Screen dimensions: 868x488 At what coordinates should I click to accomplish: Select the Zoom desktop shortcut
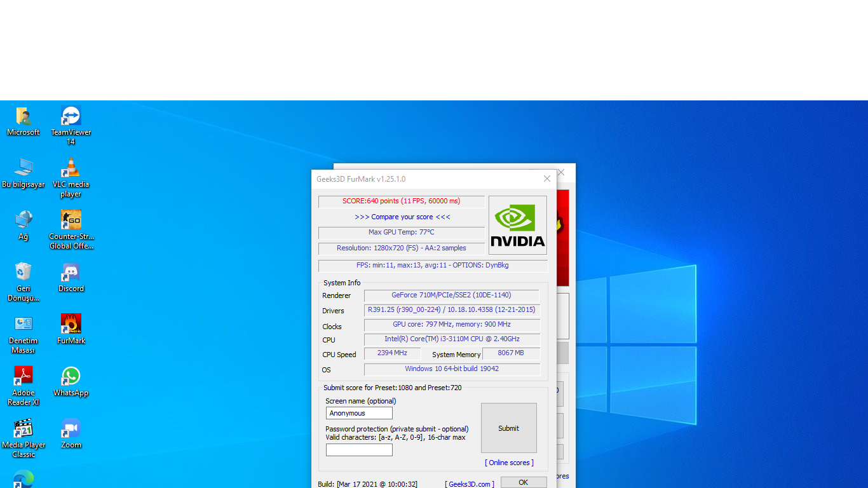tap(71, 434)
